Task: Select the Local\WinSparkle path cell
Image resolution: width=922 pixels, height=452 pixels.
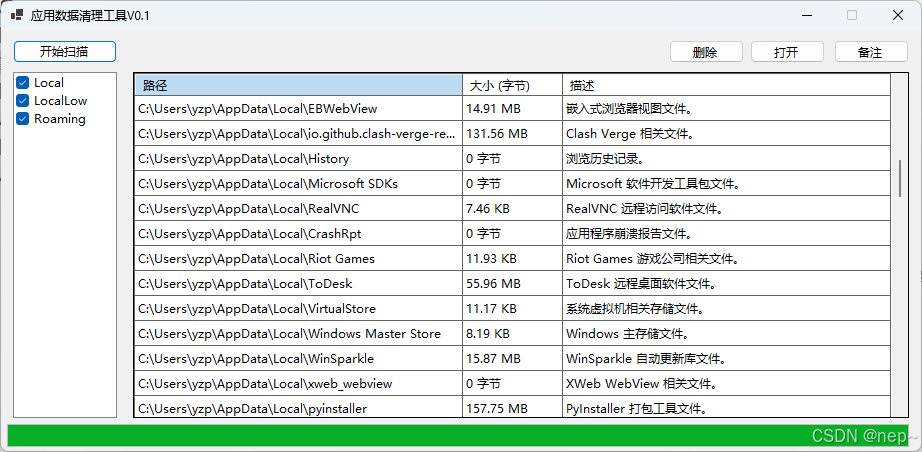Action: (x=299, y=359)
